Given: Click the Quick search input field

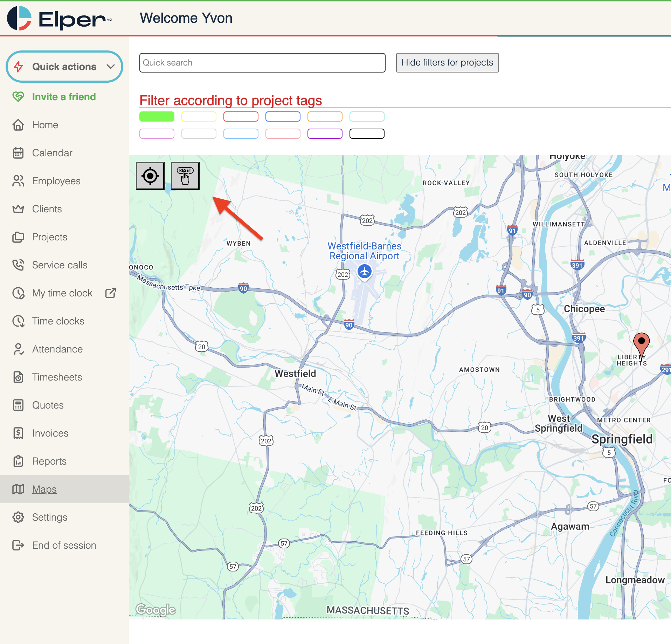Looking at the screenshot, I should tap(262, 63).
